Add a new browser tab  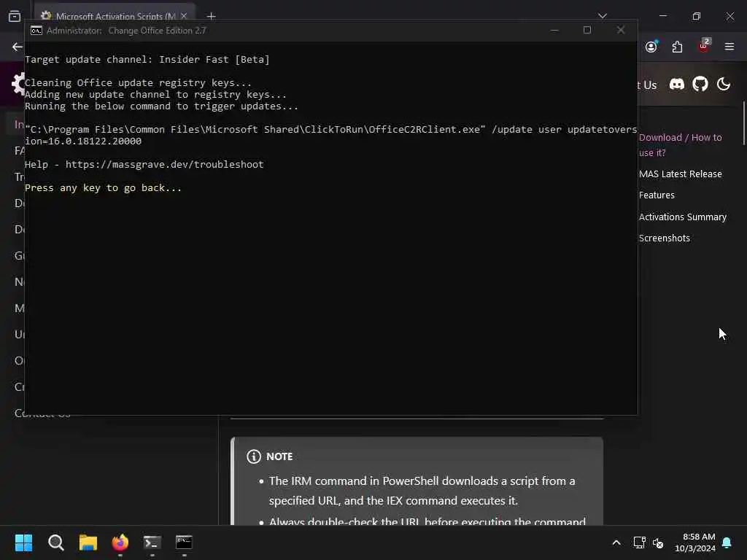212,16
